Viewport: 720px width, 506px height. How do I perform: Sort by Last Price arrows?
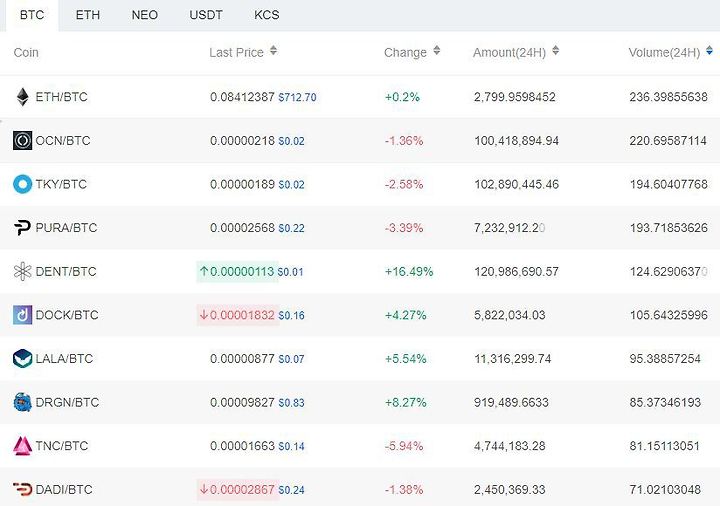(x=274, y=51)
